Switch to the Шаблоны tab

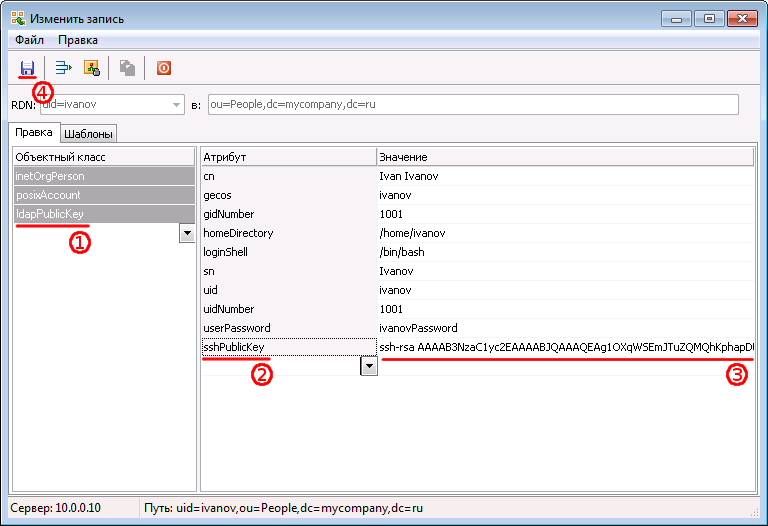tap(89, 134)
